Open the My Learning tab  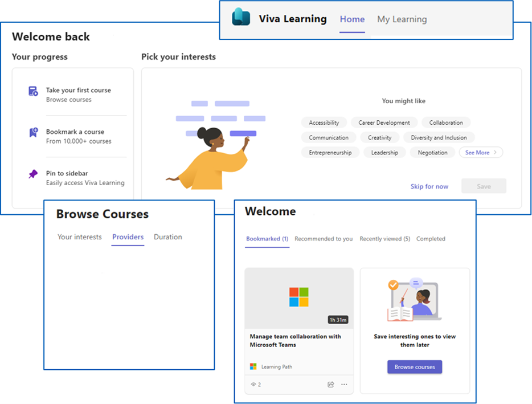[x=402, y=19]
